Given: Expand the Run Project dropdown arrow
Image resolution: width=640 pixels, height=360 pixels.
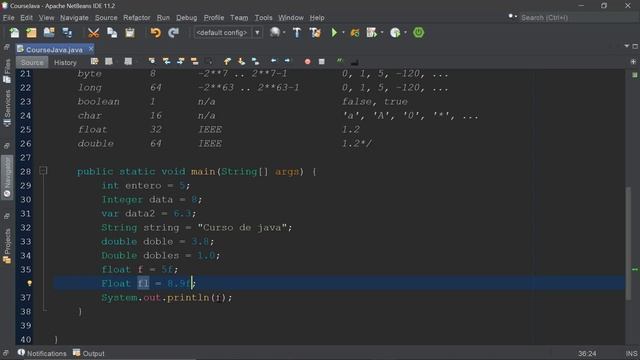Looking at the screenshot, I should coord(343,33).
